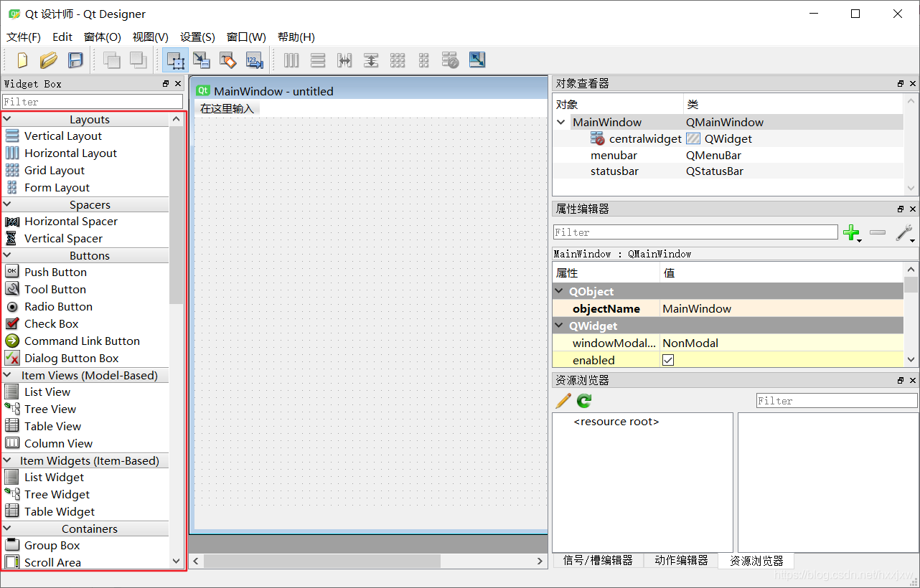Collapse the Layouts category
Image resolution: width=920 pixels, height=588 pixels.
tap(7, 119)
